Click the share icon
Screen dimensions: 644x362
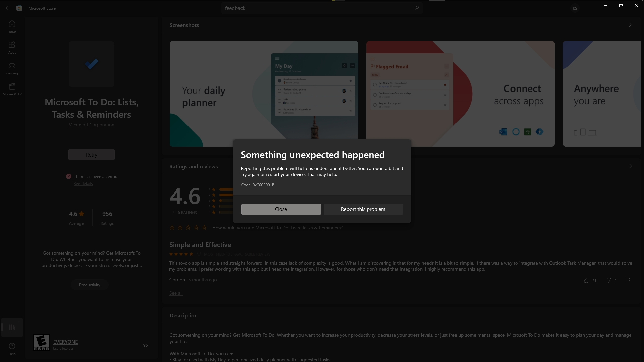point(145,346)
